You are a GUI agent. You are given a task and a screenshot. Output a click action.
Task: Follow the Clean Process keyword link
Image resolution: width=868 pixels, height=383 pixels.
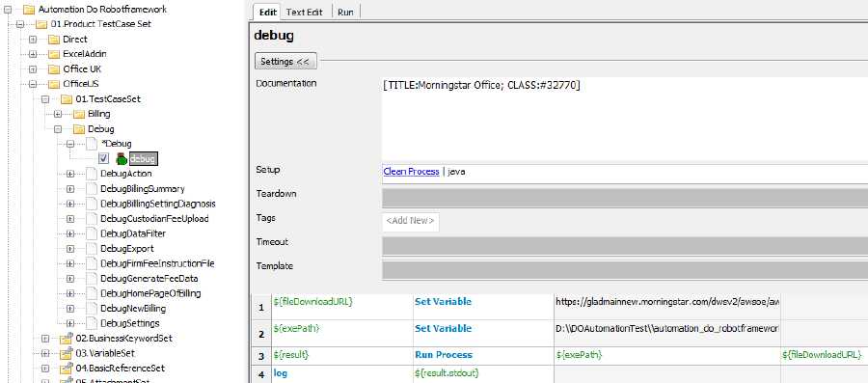click(x=411, y=172)
